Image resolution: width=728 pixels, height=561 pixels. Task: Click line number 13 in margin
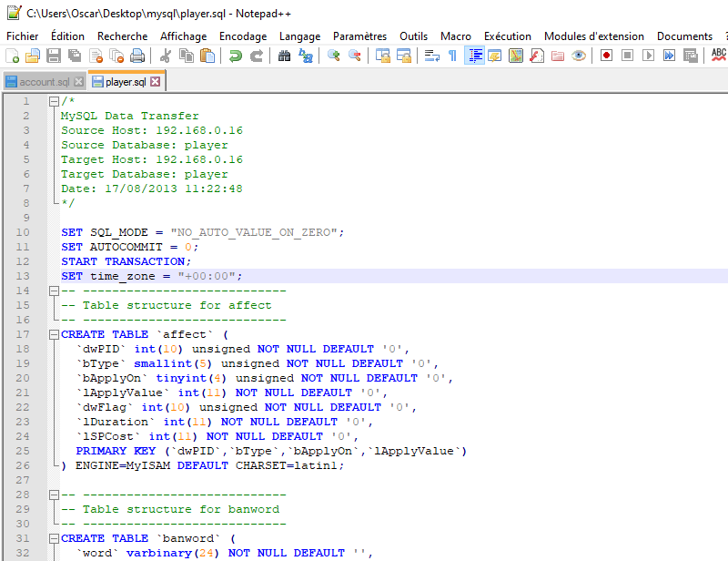[23, 276]
